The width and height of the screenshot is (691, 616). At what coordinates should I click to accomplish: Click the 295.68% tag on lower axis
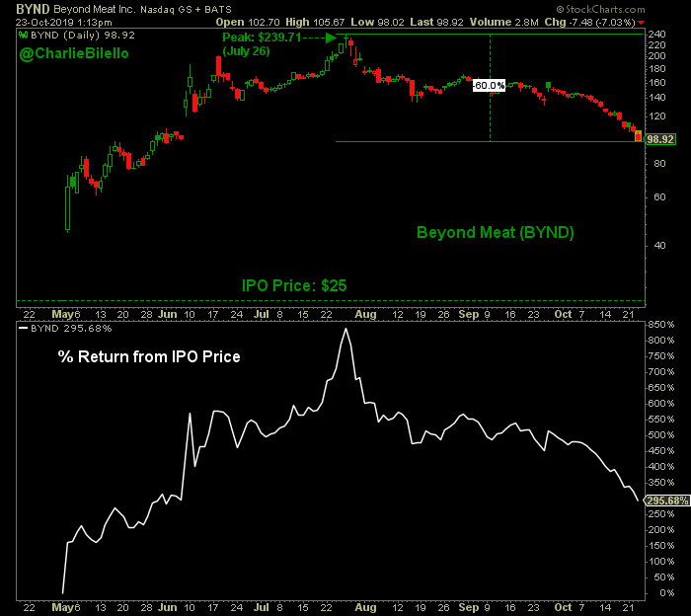click(x=667, y=501)
